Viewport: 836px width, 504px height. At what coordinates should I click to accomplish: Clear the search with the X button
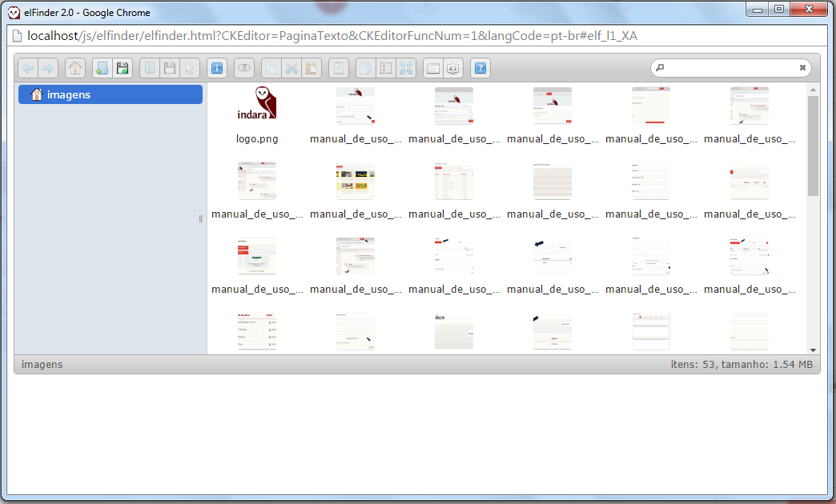point(802,67)
